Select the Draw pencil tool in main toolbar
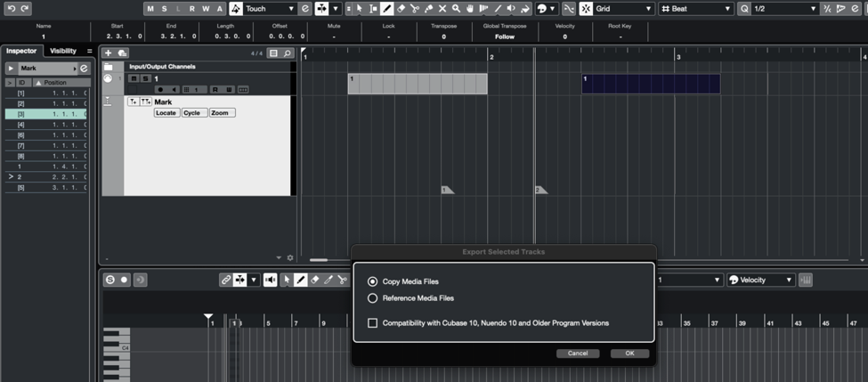 tap(387, 8)
